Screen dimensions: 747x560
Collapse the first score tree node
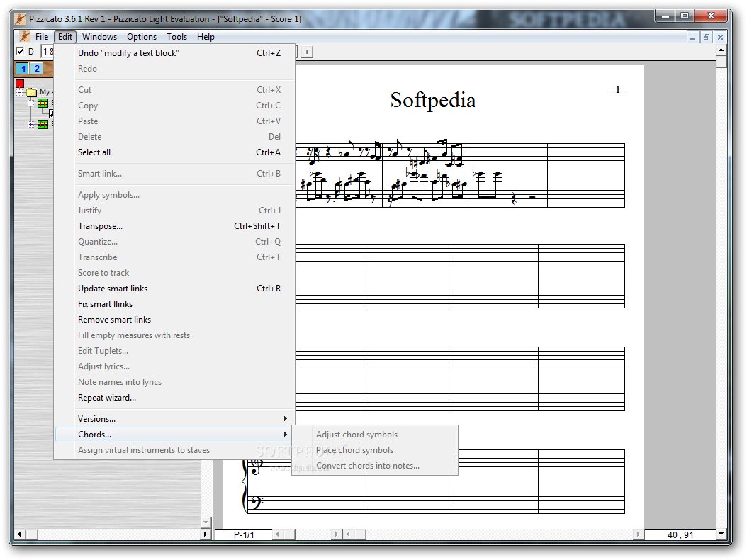[x=31, y=103]
